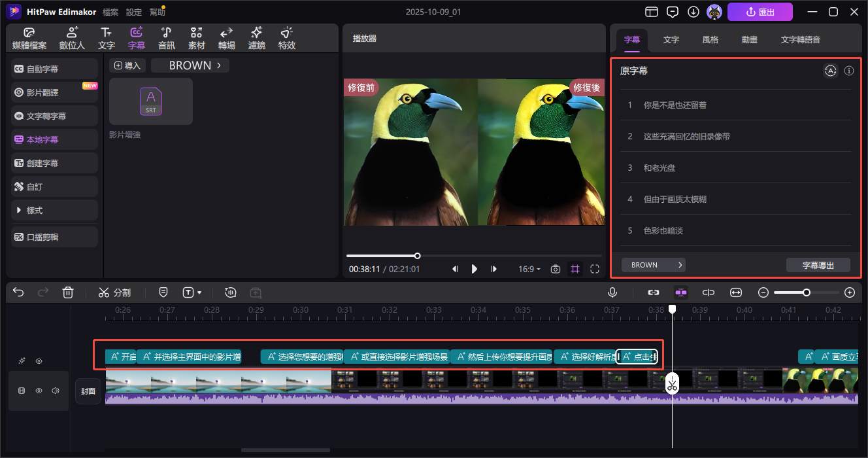Click the 匯出 export button

(760, 12)
